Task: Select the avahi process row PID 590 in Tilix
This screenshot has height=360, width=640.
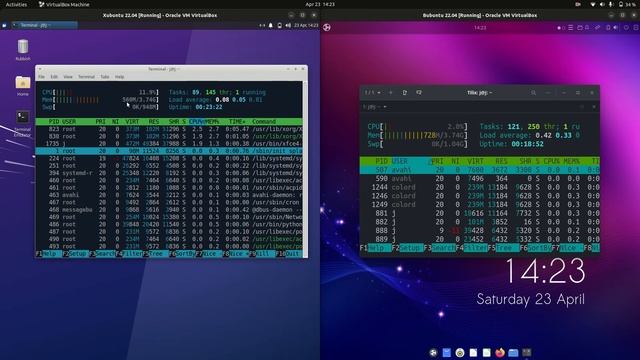Action: tap(480, 179)
